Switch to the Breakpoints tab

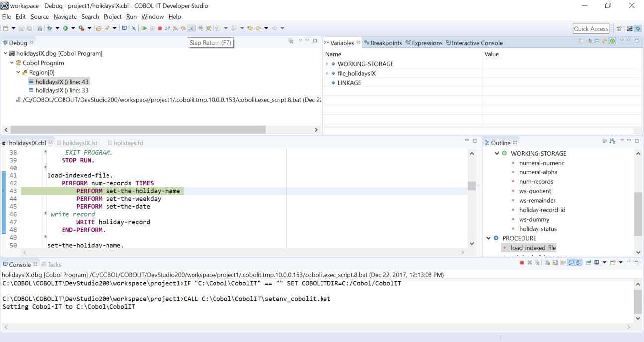click(382, 43)
